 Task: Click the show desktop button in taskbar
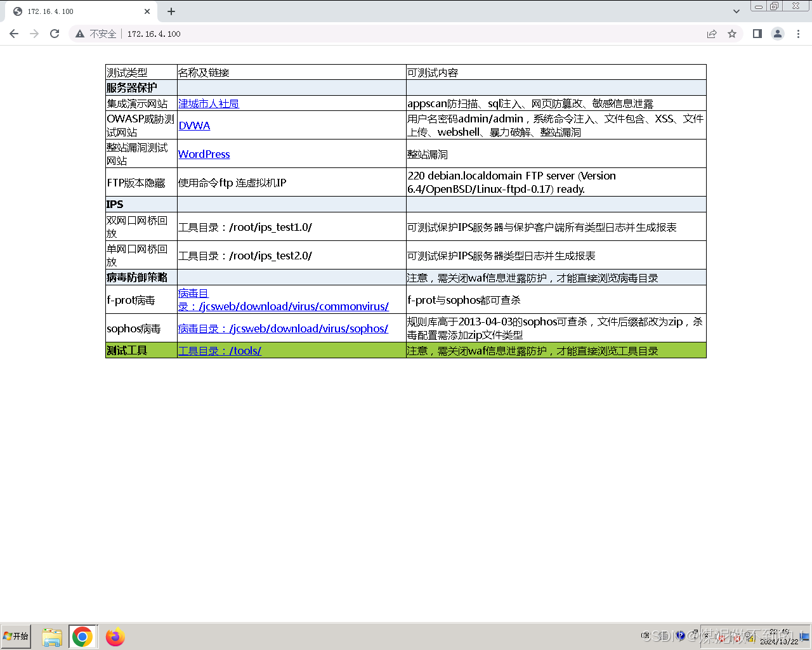pos(804,636)
